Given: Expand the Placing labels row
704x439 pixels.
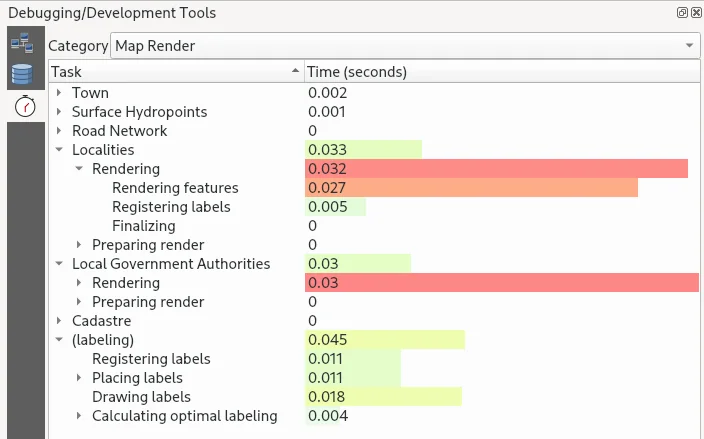Looking at the screenshot, I should click(x=79, y=378).
